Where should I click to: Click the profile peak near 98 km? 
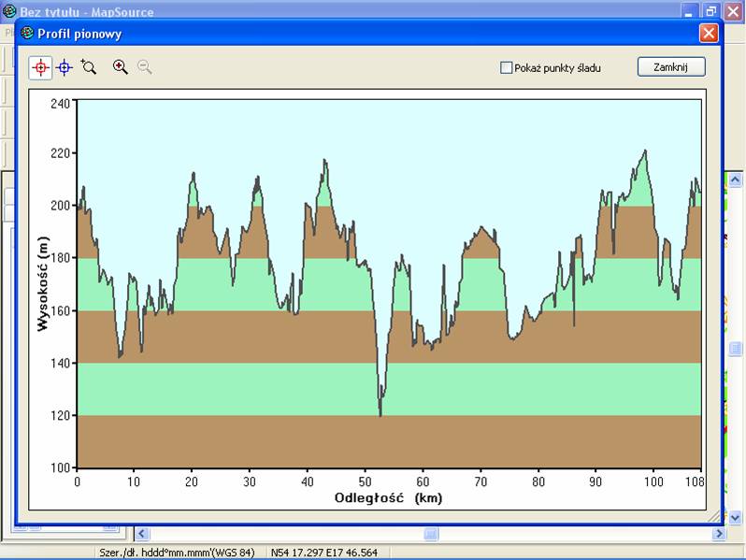point(645,151)
